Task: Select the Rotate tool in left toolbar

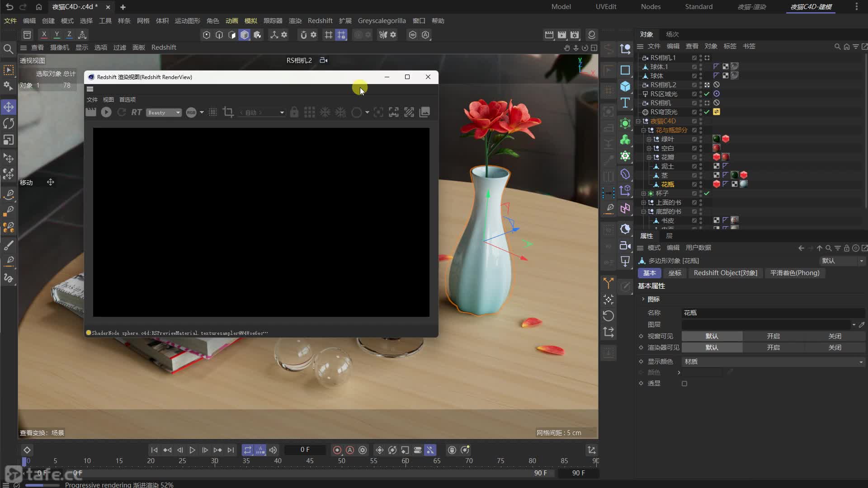Action: (x=9, y=123)
